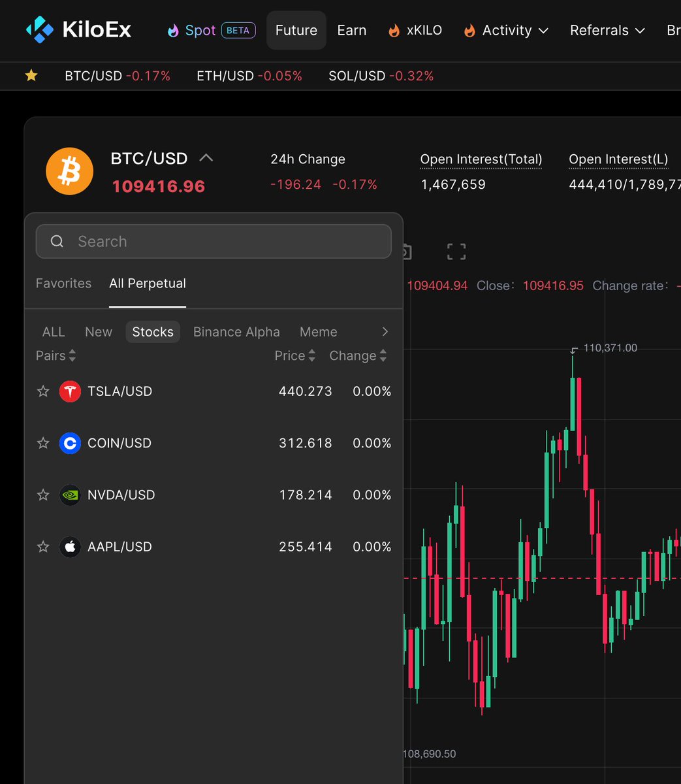
Task: Add NVDA/USD to favorites
Action: (x=43, y=495)
